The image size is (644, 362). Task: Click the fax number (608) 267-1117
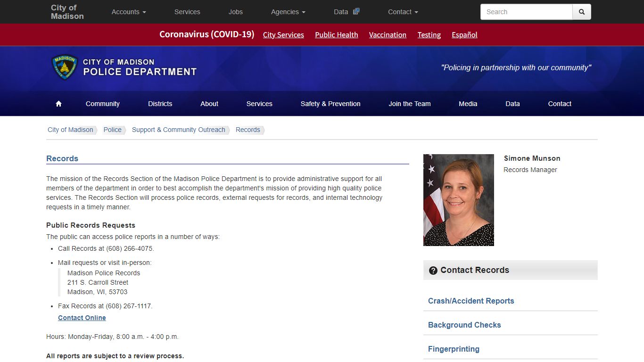pos(128,306)
